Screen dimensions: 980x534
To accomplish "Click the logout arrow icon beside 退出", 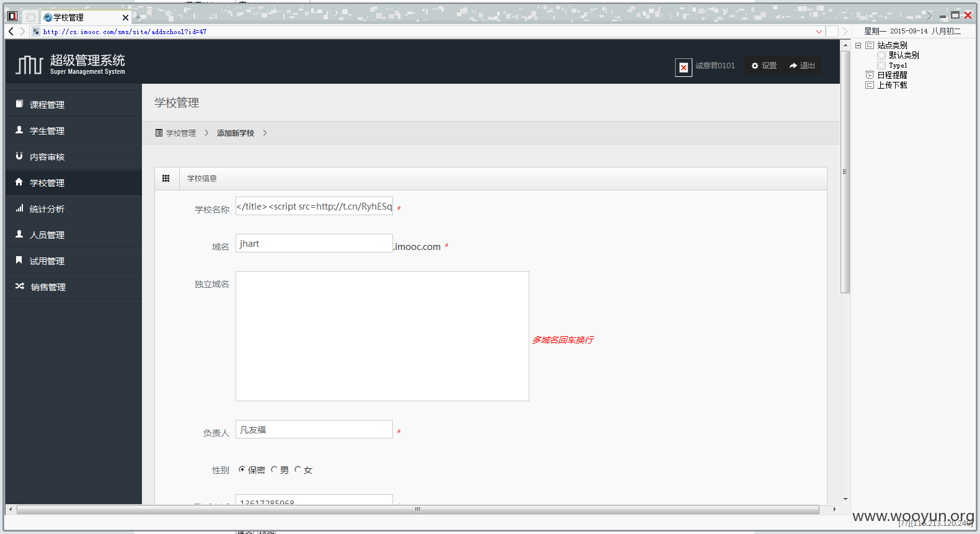I will pos(793,66).
